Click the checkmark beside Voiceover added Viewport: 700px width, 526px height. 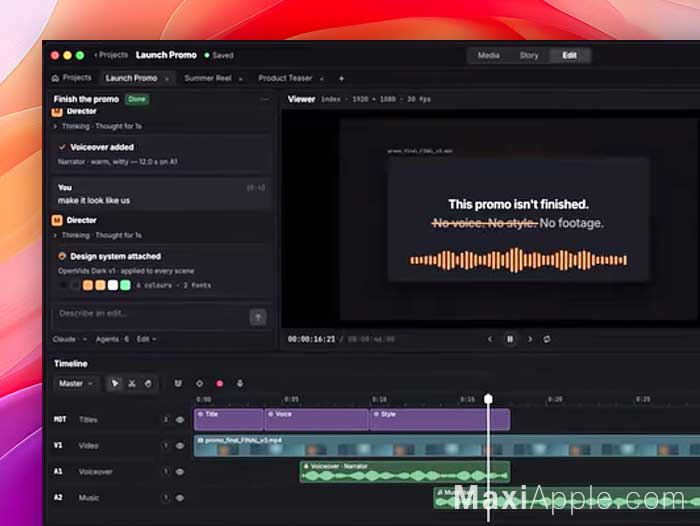tap(62, 147)
